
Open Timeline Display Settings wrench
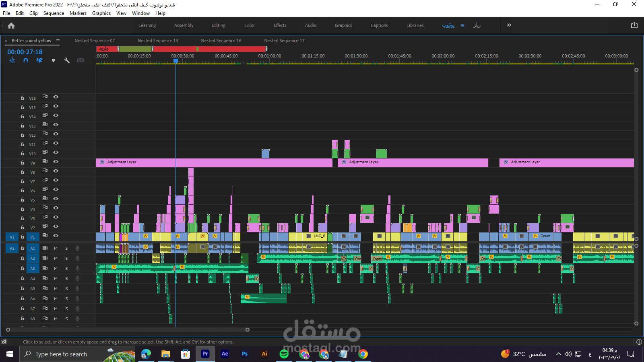coord(67,60)
